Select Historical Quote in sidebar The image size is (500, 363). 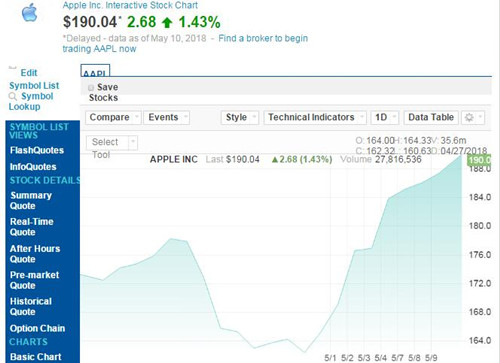pyautogui.click(x=31, y=306)
